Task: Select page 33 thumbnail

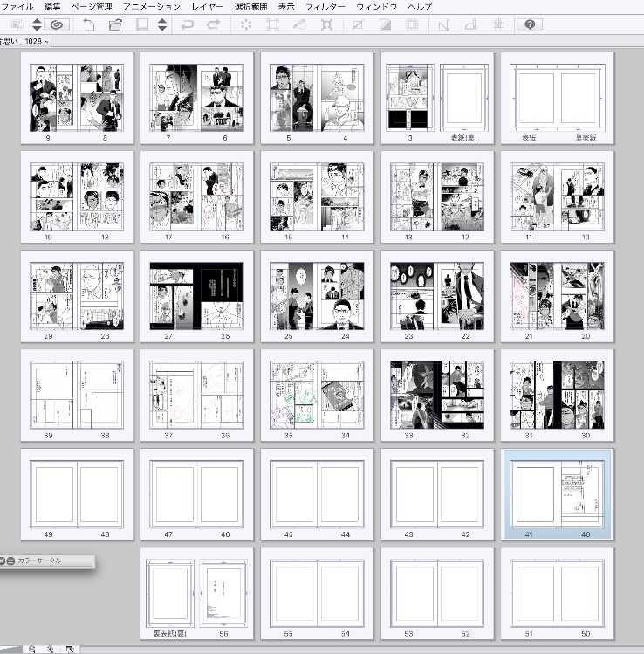Action: (414, 395)
